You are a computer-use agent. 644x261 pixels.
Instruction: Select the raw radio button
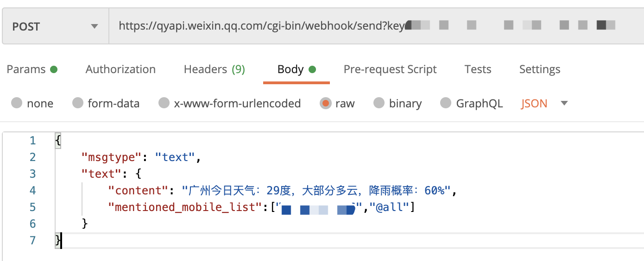(326, 103)
